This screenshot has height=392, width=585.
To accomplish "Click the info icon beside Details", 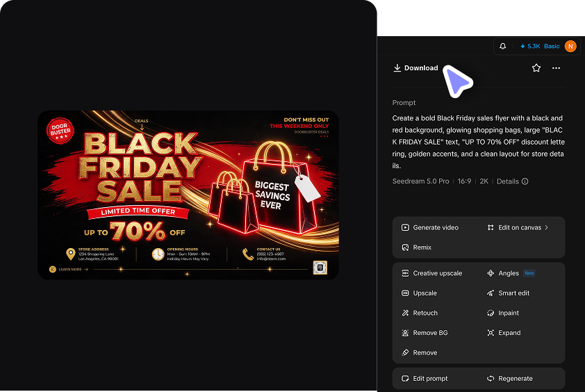I will coord(525,181).
